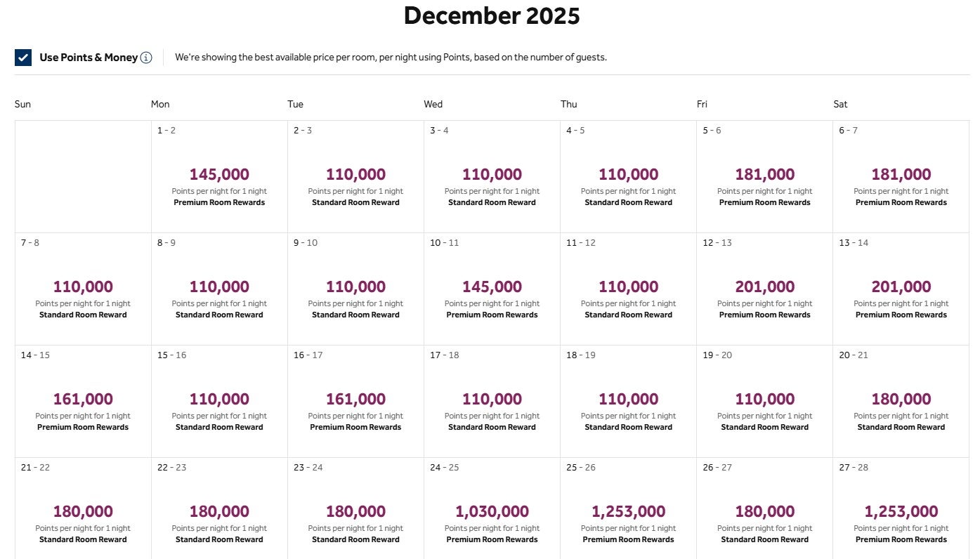The height and width of the screenshot is (559, 980).
Task: Choose the December 2 Standard Room Reward night
Action: tap(355, 176)
